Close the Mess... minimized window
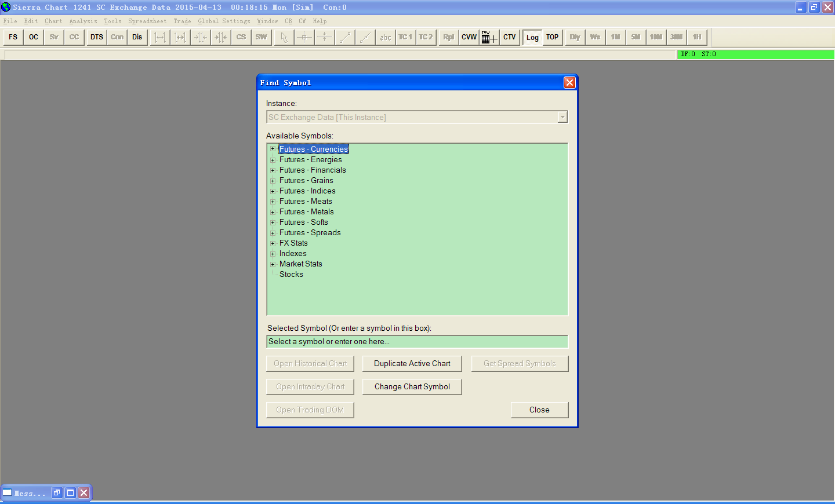 pos(84,493)
